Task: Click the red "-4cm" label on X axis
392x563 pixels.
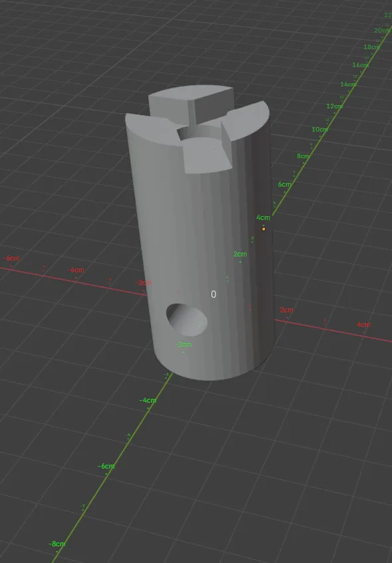Action: point(76,271)
